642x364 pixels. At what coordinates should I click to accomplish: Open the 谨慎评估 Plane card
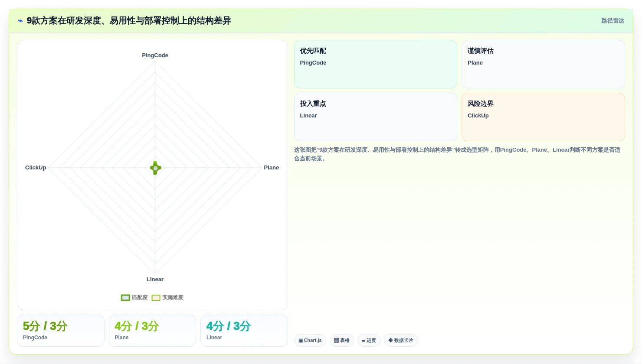543,64
